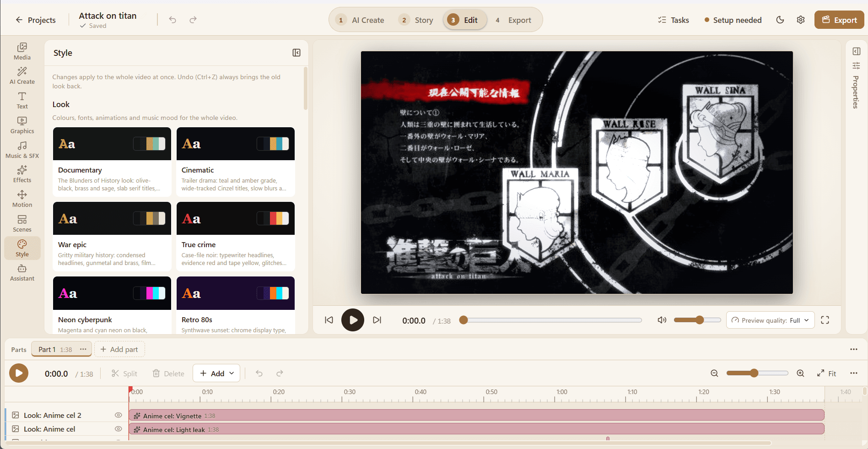Hide the Look: Anime cel track

coord(118,429)
